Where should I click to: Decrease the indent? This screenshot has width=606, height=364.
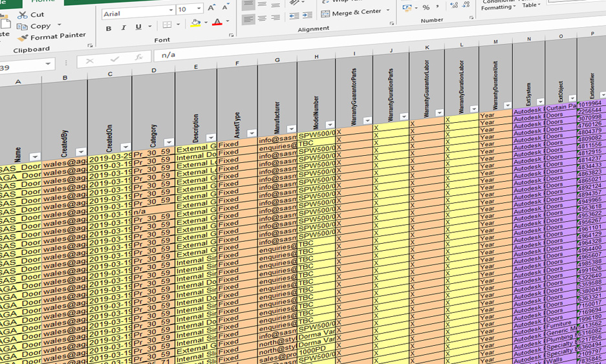[294, 16]
